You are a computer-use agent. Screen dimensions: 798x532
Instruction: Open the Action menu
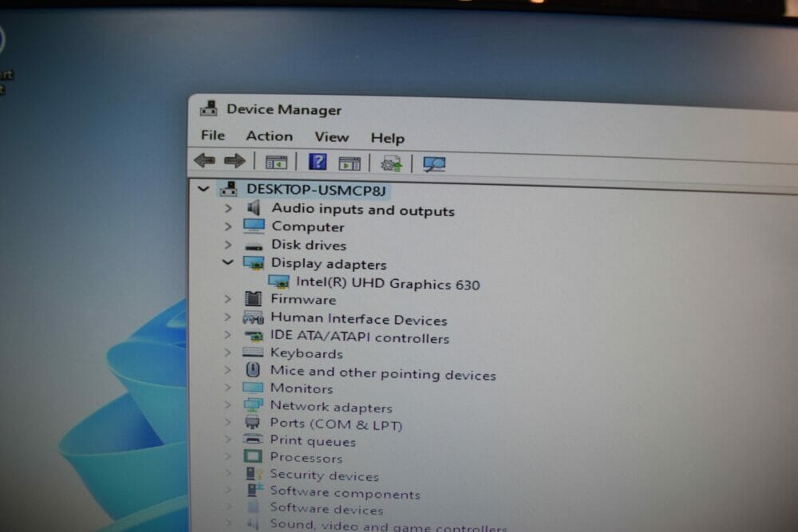coord(269,136)
